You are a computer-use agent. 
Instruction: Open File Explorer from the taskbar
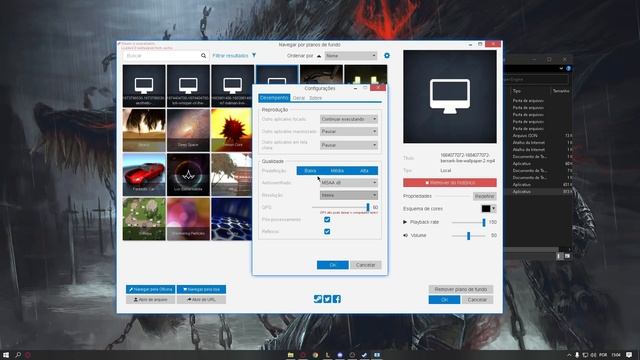(290, 355)
